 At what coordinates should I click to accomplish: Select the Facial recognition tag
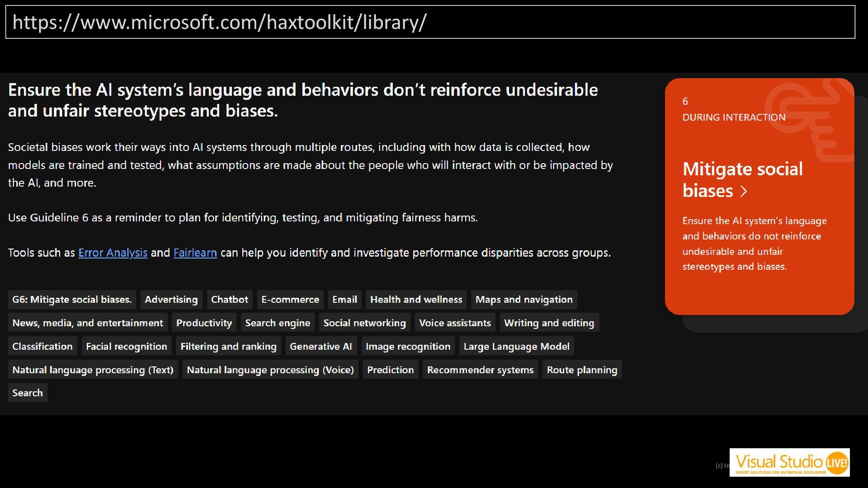coord(127,346)
